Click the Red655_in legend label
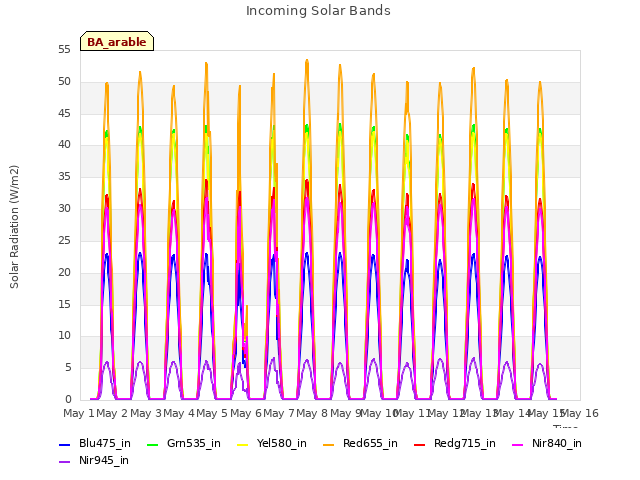Screen dimensions: 640x480 (x=370, y=443)
